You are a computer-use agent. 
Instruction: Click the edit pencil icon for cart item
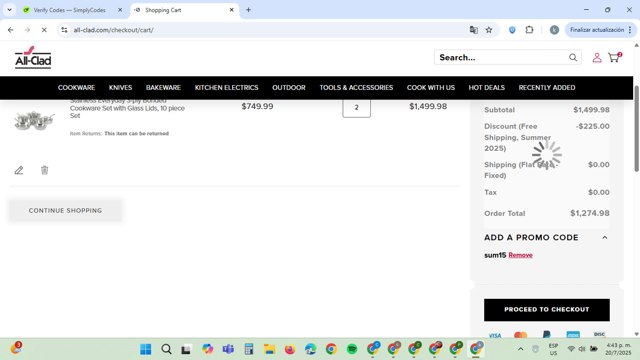click(x=19, y=170)
